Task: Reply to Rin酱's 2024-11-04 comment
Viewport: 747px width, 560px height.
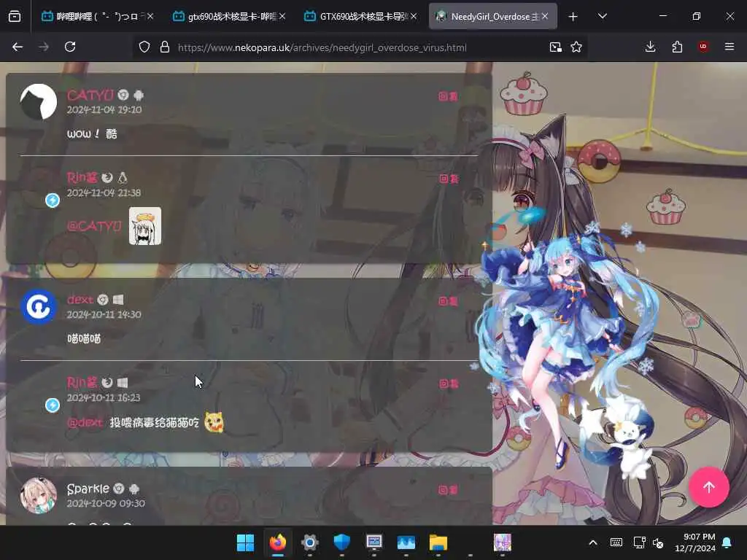Action: tap(449, 179)
